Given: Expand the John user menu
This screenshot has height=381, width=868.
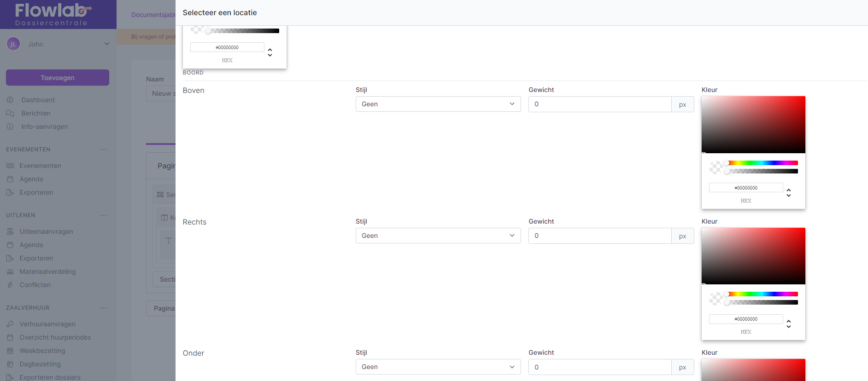Looking at the screenshot, I should [x=106, y=44].
